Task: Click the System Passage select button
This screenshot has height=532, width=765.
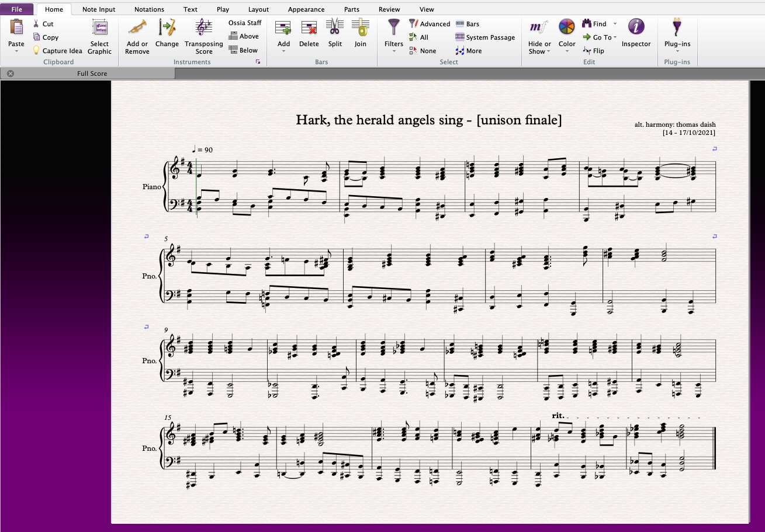Action: tap(485, 37)
